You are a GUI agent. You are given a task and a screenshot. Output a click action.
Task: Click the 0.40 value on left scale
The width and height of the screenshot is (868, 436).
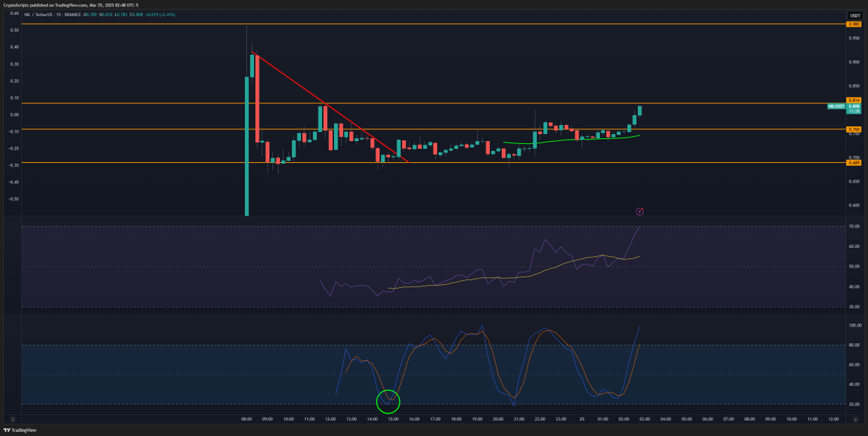click(x=14, y=47)
